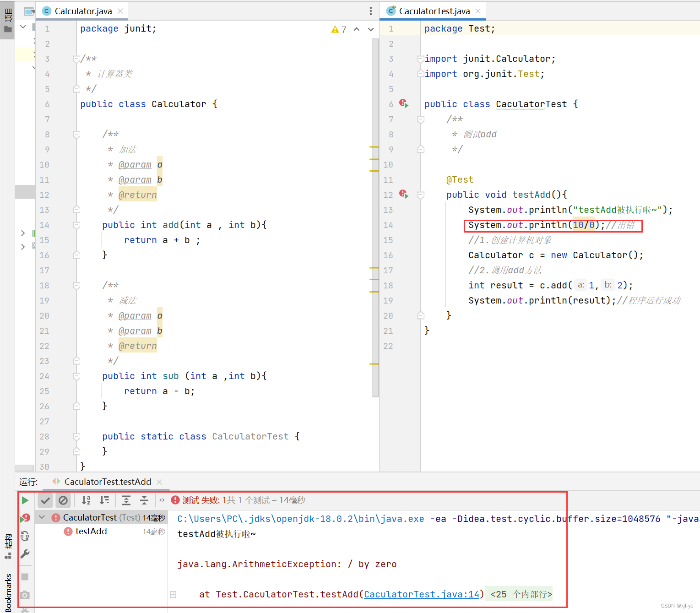Go to previous highlighted problem arrow
The image size is (700, 613).
(357, 29)
